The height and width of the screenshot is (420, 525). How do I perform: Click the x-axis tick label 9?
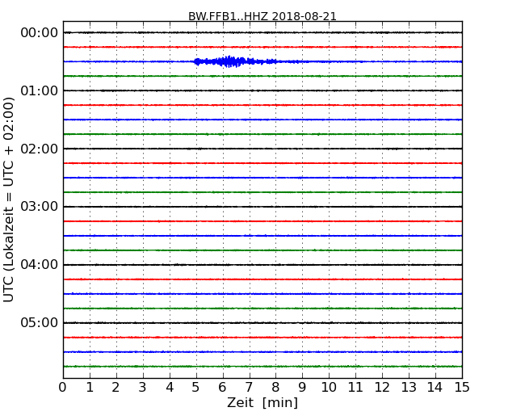302,388
